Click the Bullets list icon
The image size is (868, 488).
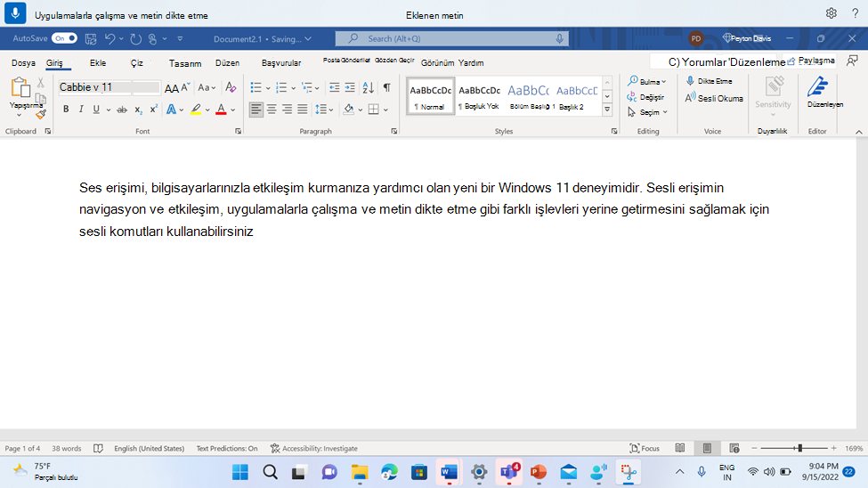pos(256,87)
